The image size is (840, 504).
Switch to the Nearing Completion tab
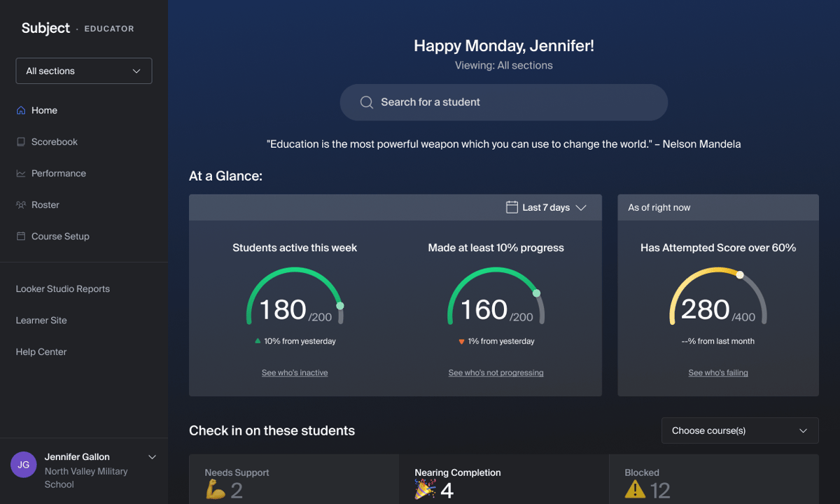click(504, 482)
